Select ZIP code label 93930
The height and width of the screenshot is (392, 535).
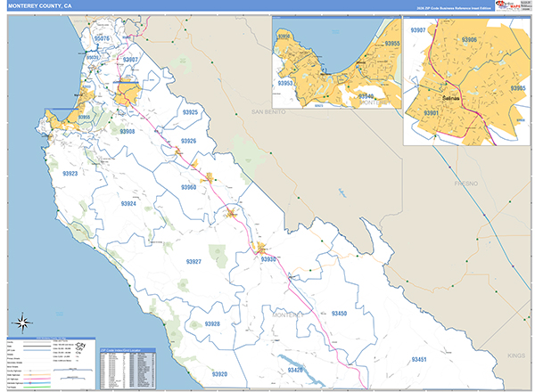268,259
